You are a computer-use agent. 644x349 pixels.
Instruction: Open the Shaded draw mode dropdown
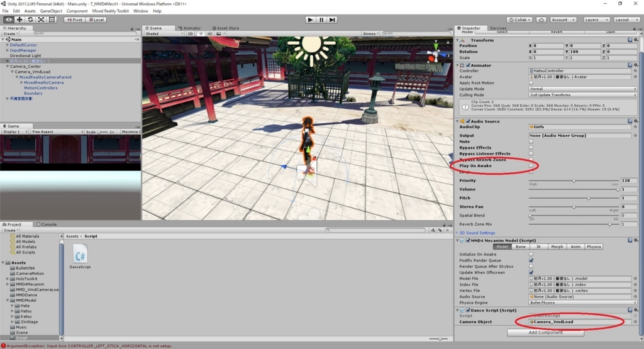point(164,34)
